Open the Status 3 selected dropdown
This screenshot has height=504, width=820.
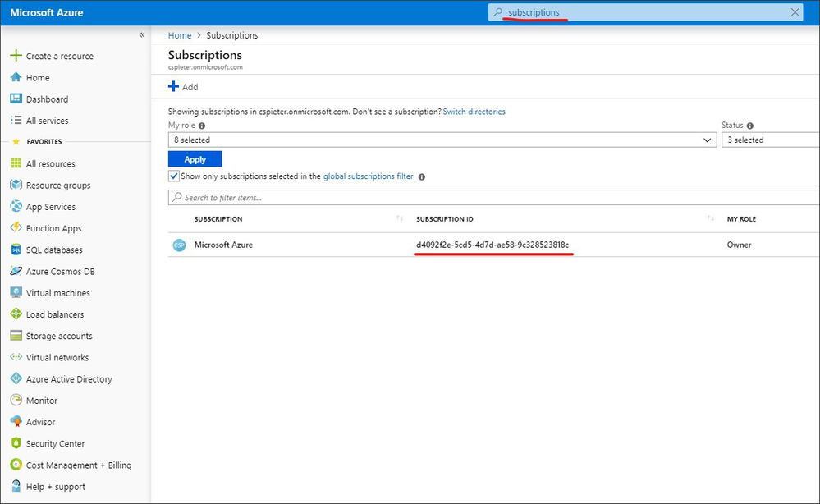(770, 140)
